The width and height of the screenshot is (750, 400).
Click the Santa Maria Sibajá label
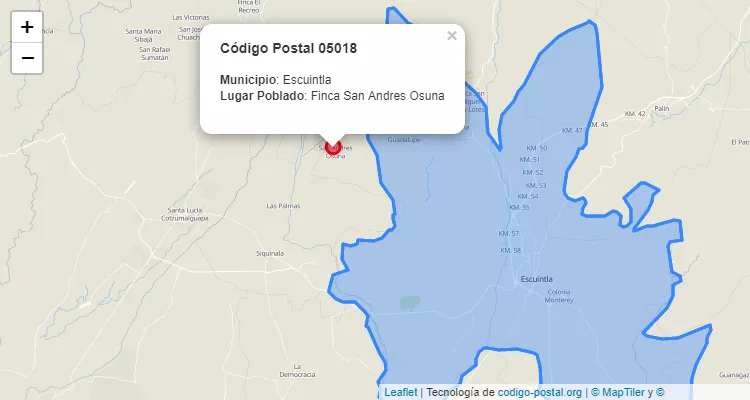click(143, 35)
